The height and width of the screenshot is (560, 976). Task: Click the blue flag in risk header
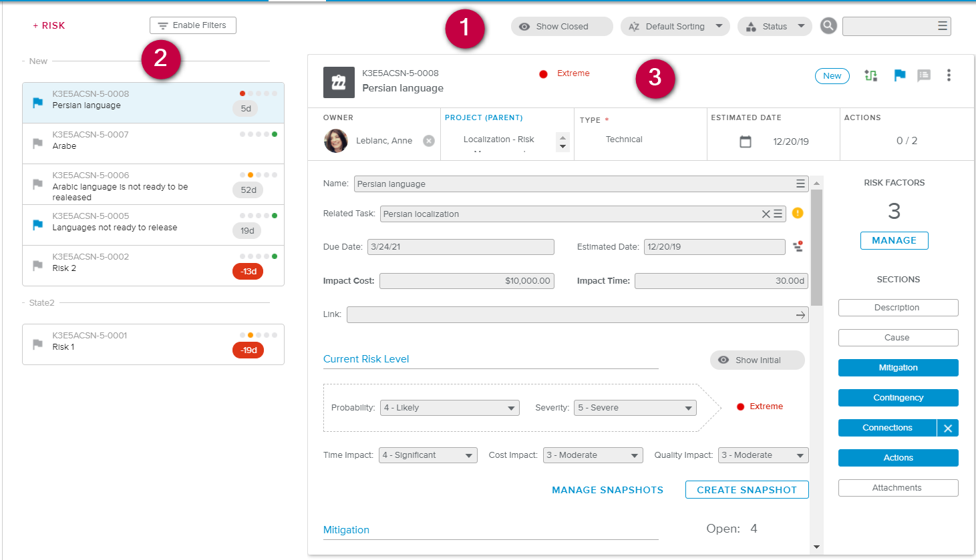(x=899, y=75)
